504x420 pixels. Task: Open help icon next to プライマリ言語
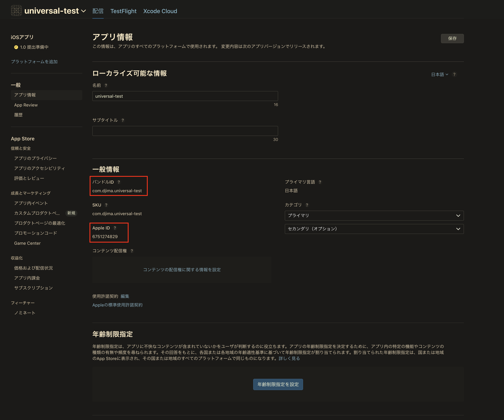tap(320, 182)
